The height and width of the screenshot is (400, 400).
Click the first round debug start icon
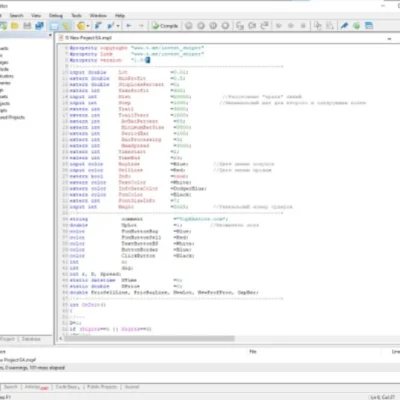point(189,26)
